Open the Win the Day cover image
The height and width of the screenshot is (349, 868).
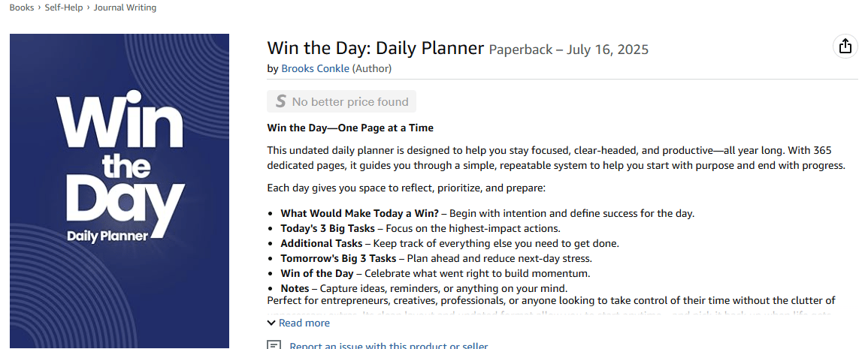(119, 191)
